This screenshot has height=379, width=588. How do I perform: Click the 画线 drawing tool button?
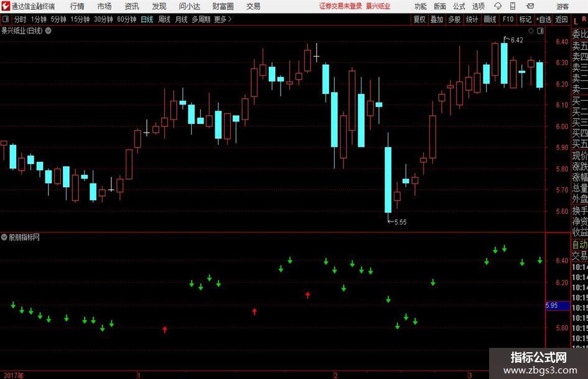[490, 19]
